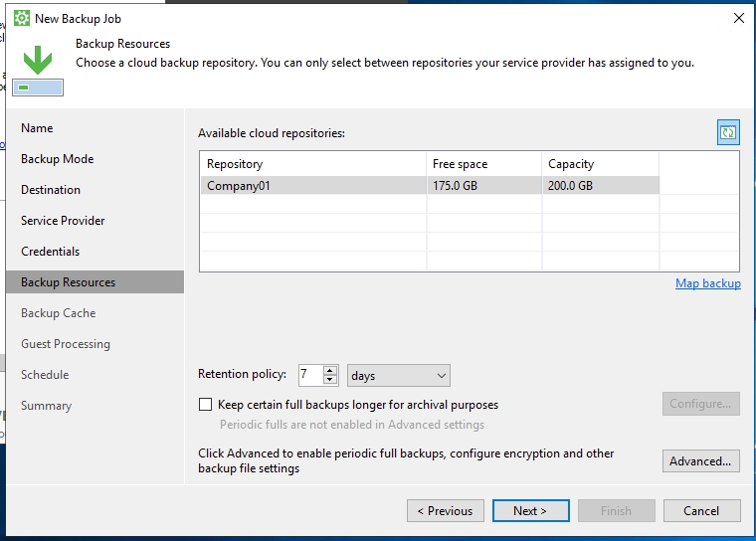
Task: Decrease retention policy value with down arrow
Action: click(330, 380)
